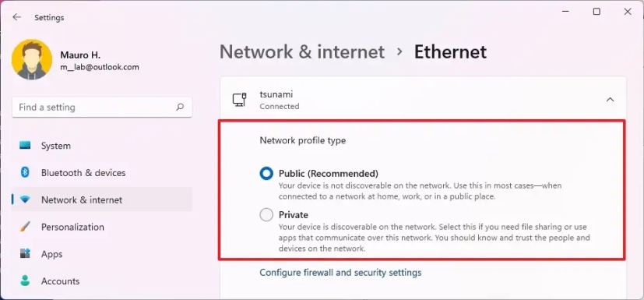Click the Find a setting search box

coord(102,108)
